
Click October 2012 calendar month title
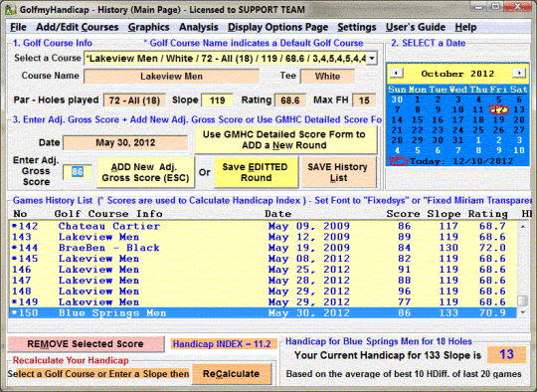457,74
